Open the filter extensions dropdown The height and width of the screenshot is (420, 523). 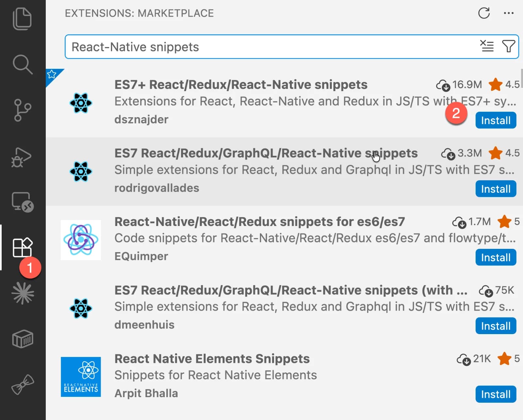[508, 46]
